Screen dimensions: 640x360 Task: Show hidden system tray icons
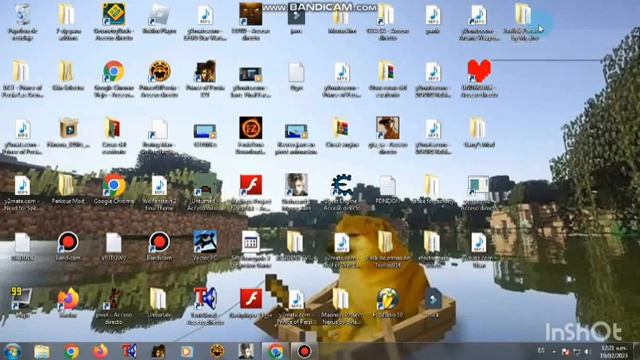(554, 351)
